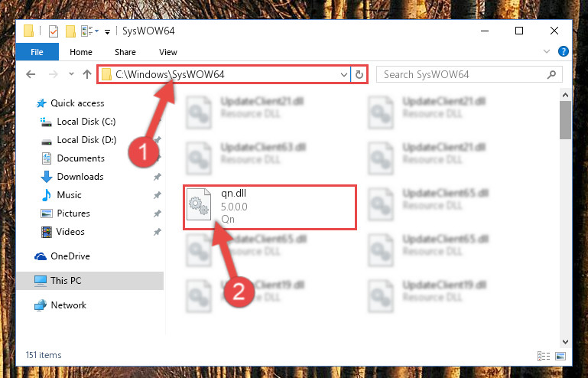Refresh the SysWOW64 folder view
Viewport: 588px width, 378px height.
359,75
